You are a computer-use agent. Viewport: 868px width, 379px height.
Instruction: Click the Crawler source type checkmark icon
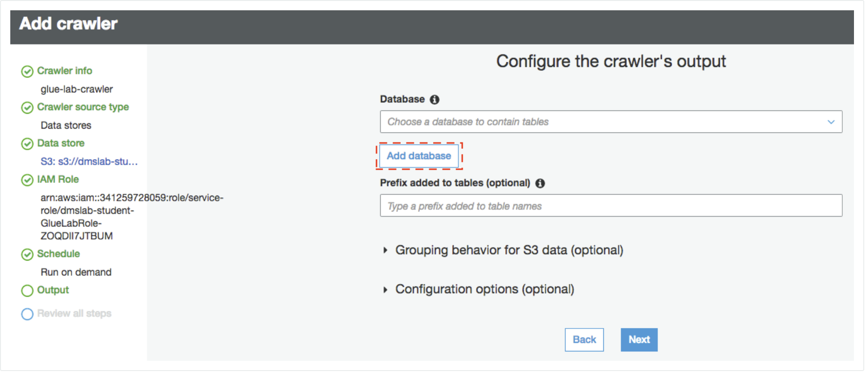tap(27, 108)
